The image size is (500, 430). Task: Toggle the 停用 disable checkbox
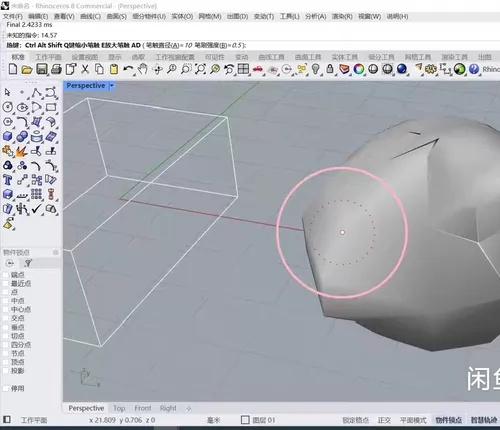(x=6, y=388)
